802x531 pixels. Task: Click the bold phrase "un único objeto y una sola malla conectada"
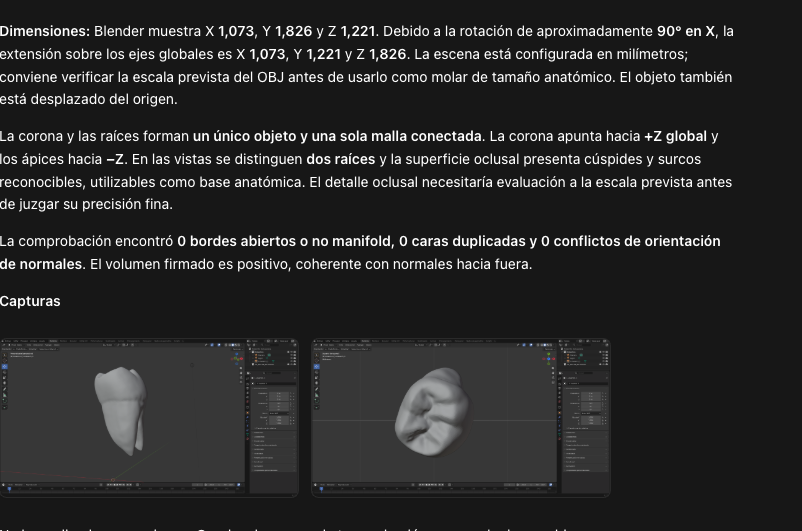pos(337,137)
